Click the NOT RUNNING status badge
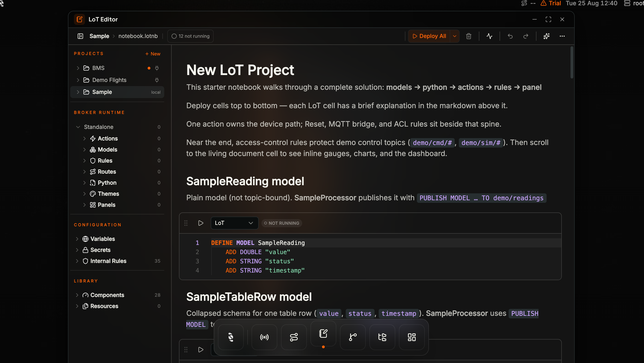Image resolution: width=644 pixels, height=363 pixels. [x=282, y=223]
